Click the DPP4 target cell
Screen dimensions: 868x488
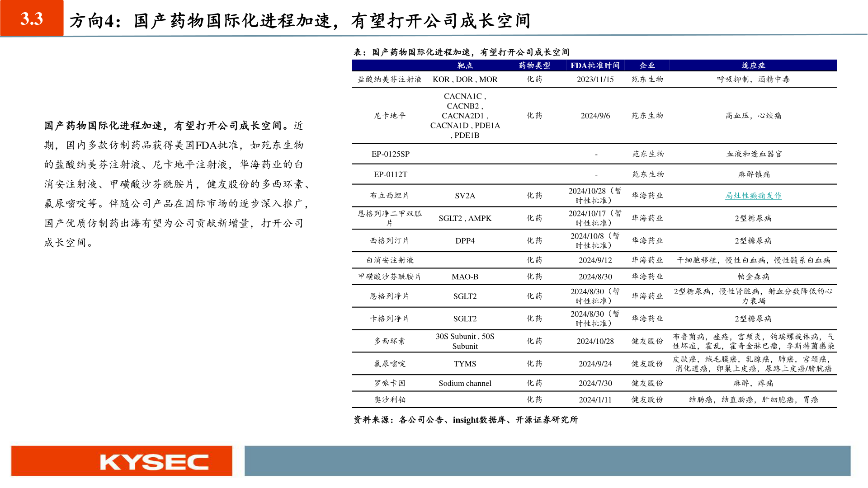point(465,241)
